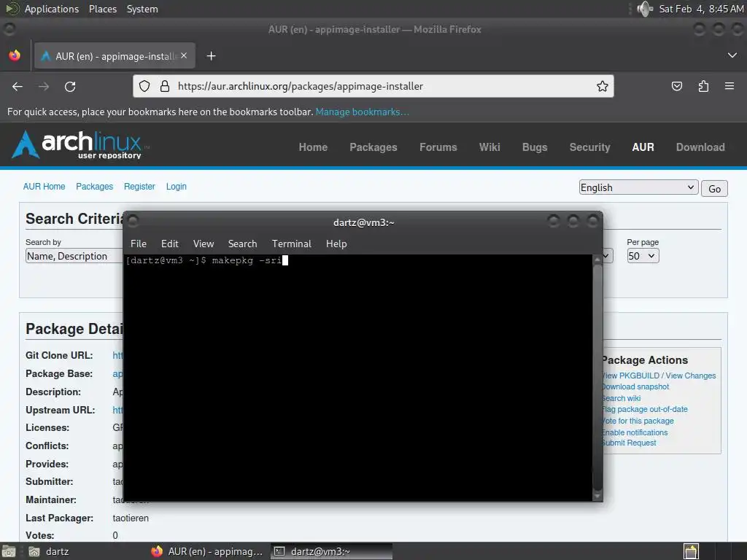Screen dimensions: 747x560
Task: Click the terminal vertical scrollbar track
Action: (597, 378)
